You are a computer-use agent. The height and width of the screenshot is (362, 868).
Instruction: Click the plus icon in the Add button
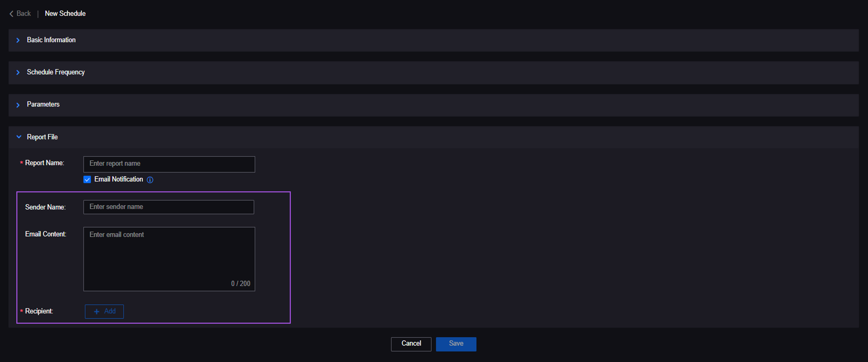click(x=97, y=311)
